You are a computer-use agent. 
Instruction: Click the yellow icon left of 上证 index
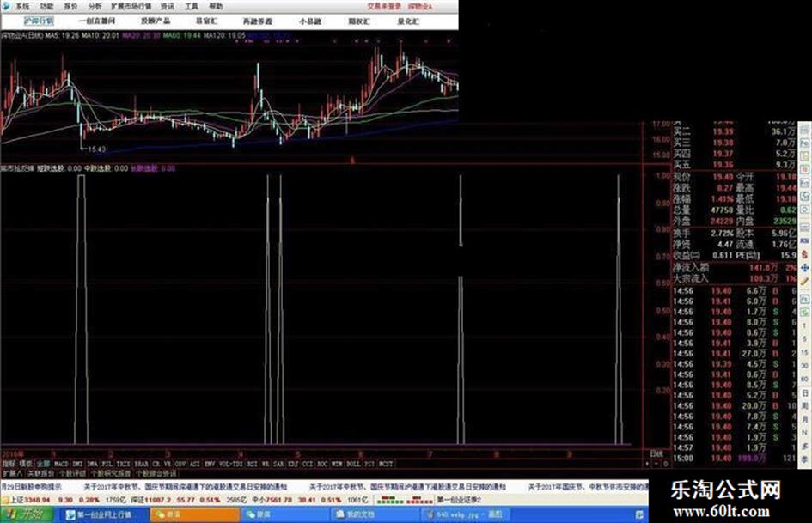click(5, 500)
